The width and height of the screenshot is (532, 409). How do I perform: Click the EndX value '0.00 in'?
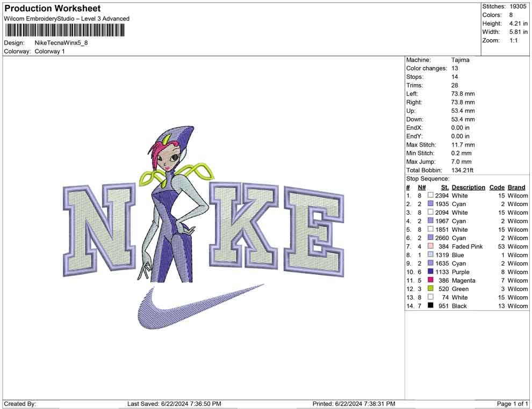pyautogui.click(x=461, y=128)
